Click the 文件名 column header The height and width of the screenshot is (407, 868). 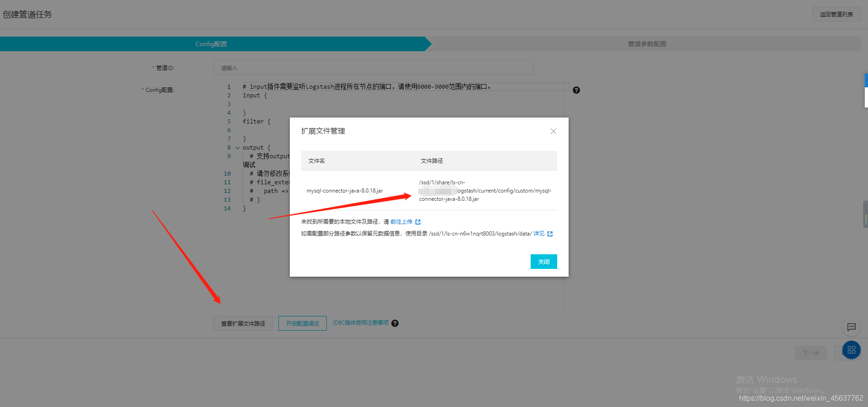tap(317, 161)
